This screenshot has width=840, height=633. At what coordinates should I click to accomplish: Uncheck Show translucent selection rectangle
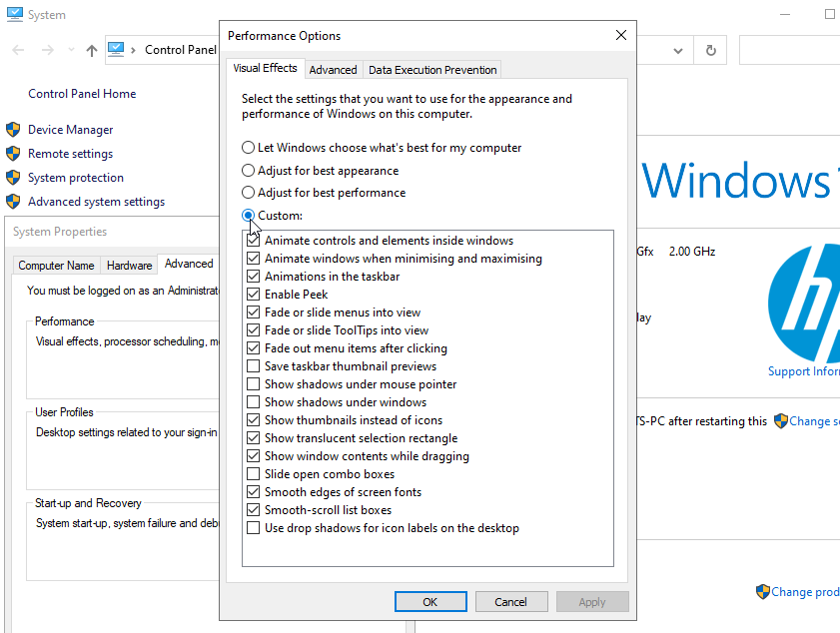coord(253,438)
